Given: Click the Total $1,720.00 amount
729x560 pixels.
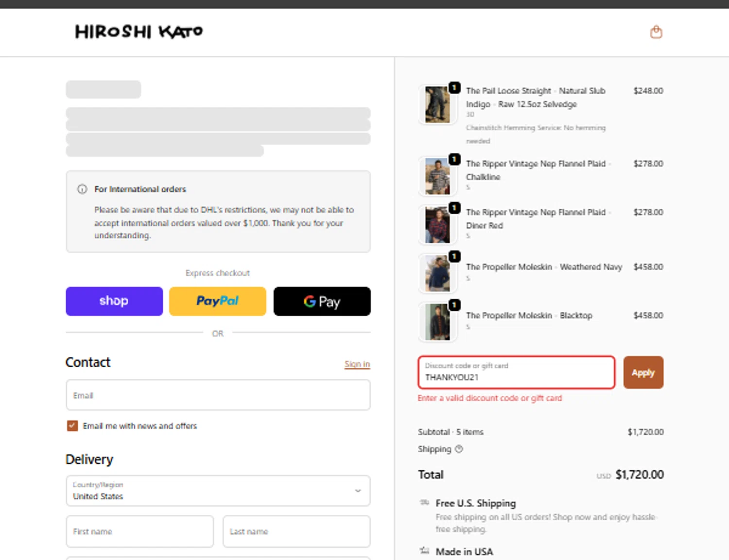Looking at the screenshot, I should click(x=639, y=475).
